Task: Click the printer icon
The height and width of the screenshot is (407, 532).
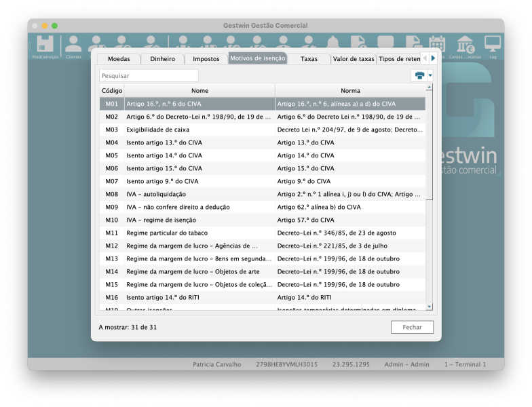Action: 419,76
